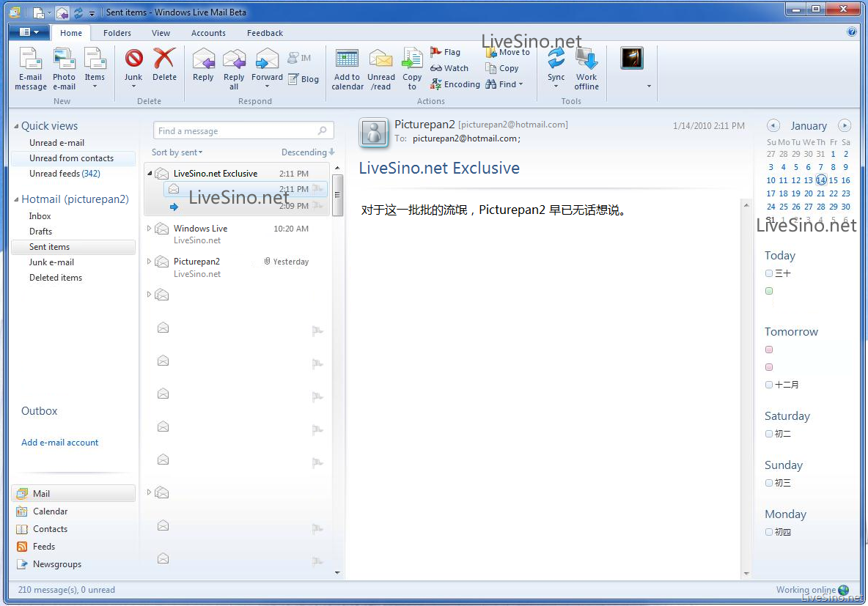
Task: Switch to Work offline mode
Action: coord(586,69)
